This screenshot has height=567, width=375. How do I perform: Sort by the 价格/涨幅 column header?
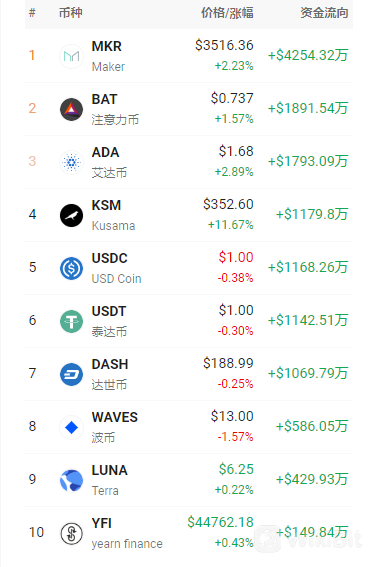coord(227,13)
